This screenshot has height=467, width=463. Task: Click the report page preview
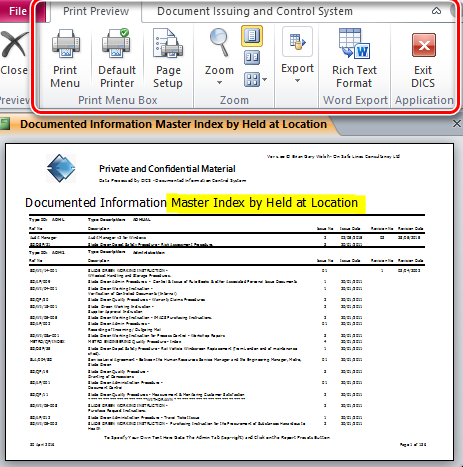(x=229, y=302)
